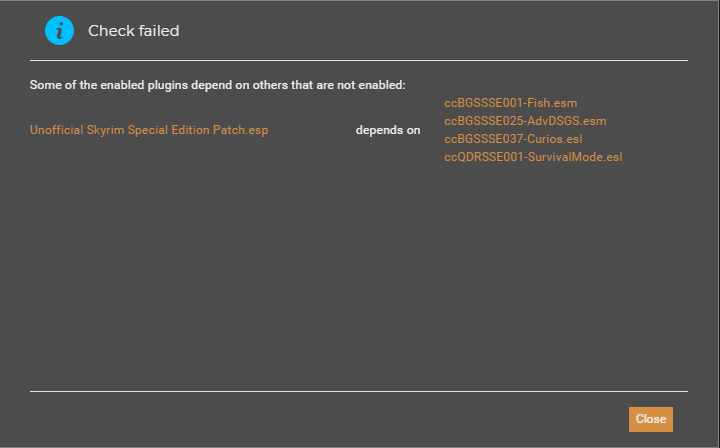Click the blue info icon
The width and height of the screenshot is (720, 448).
coord(60,30)
